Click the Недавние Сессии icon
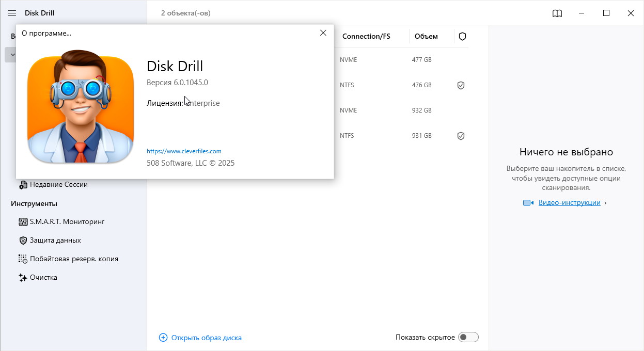Image resolution: width=644 pixels, height=351 pixels. (x=23, y=185)
